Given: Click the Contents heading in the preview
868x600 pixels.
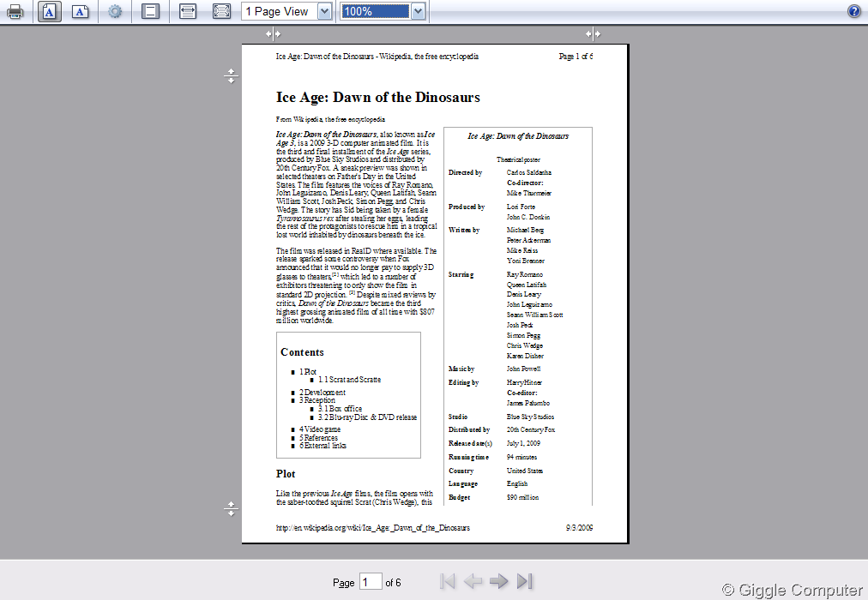Looking at the screenshot, I should coord(302,352).
